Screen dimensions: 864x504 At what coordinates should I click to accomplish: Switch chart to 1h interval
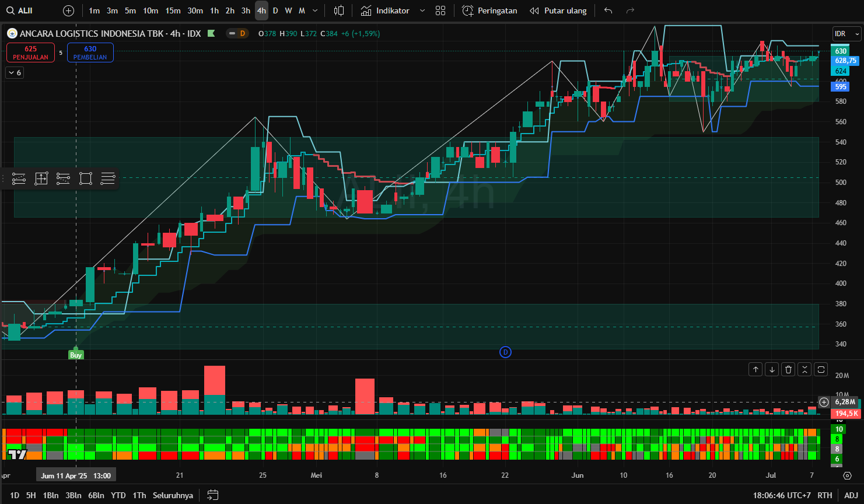point(214,10)
